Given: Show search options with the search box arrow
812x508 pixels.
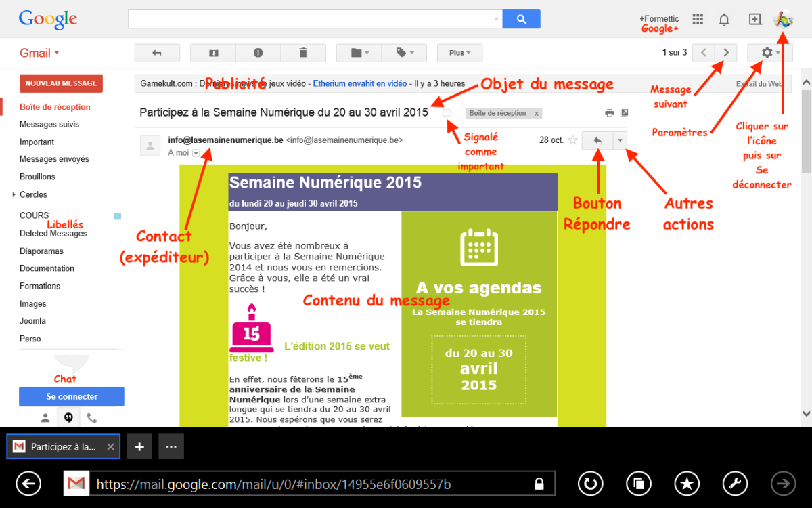Looking at the screenshot, I should click(497, 19).
